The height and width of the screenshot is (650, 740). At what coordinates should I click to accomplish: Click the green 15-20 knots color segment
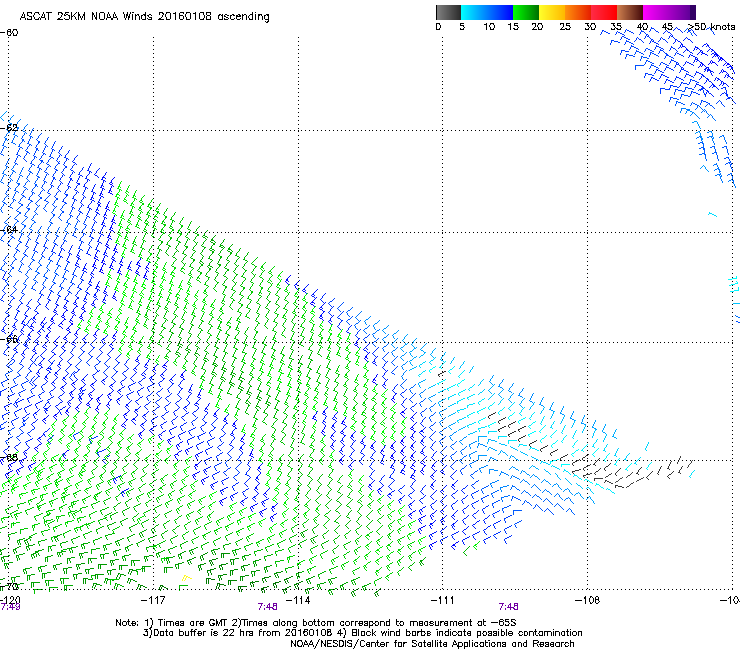coord(526,12)
